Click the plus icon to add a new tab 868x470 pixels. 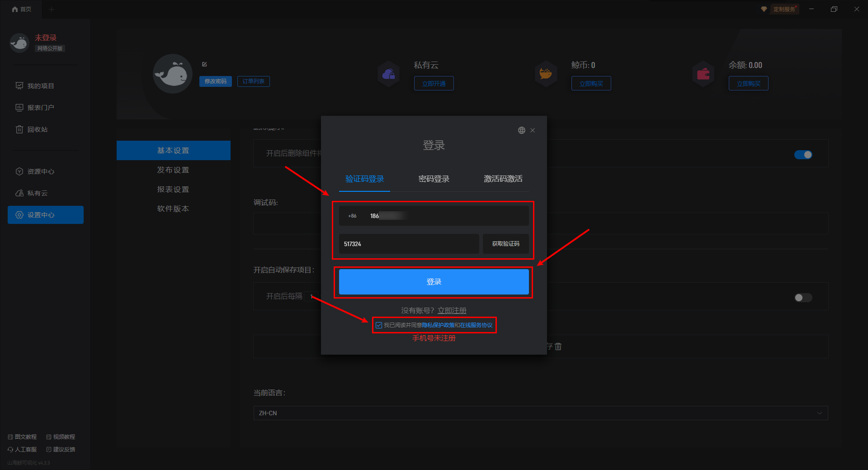tap(51, 9)
